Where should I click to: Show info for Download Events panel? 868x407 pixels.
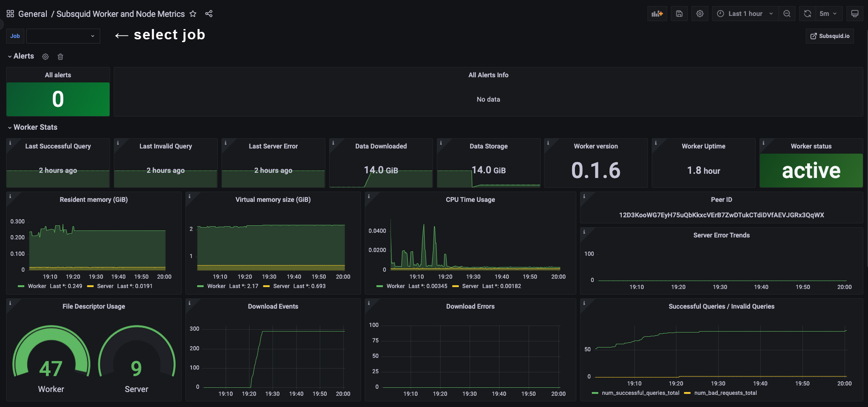[x=190, y=303]
